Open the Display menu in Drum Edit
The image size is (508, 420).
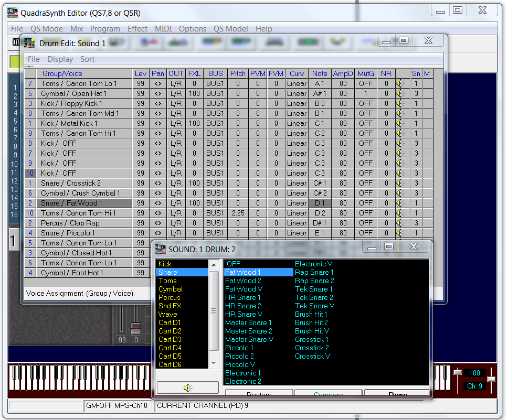coord(60,59)
